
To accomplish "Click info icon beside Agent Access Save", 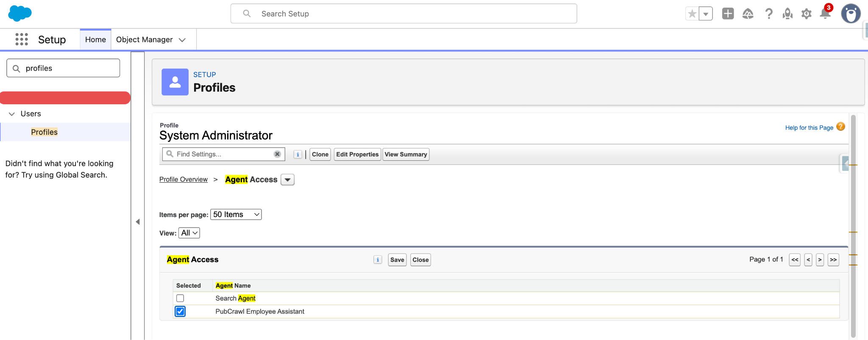I will [378, 259].
